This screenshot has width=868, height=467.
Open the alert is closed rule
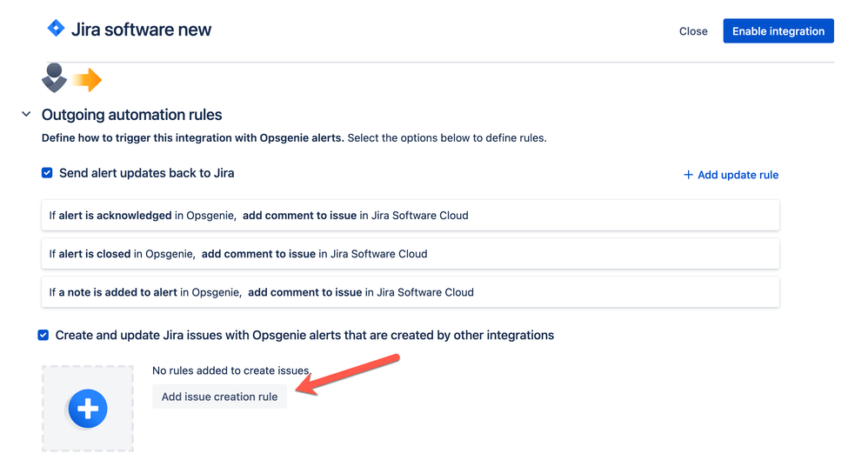(411, 254)
